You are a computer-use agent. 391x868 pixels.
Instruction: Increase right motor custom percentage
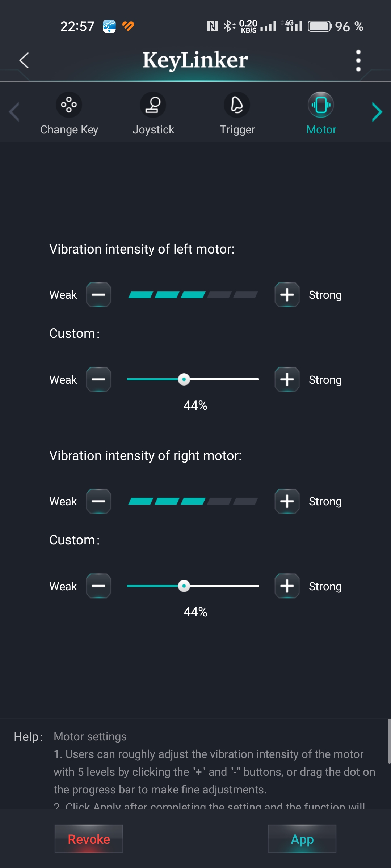287,586
